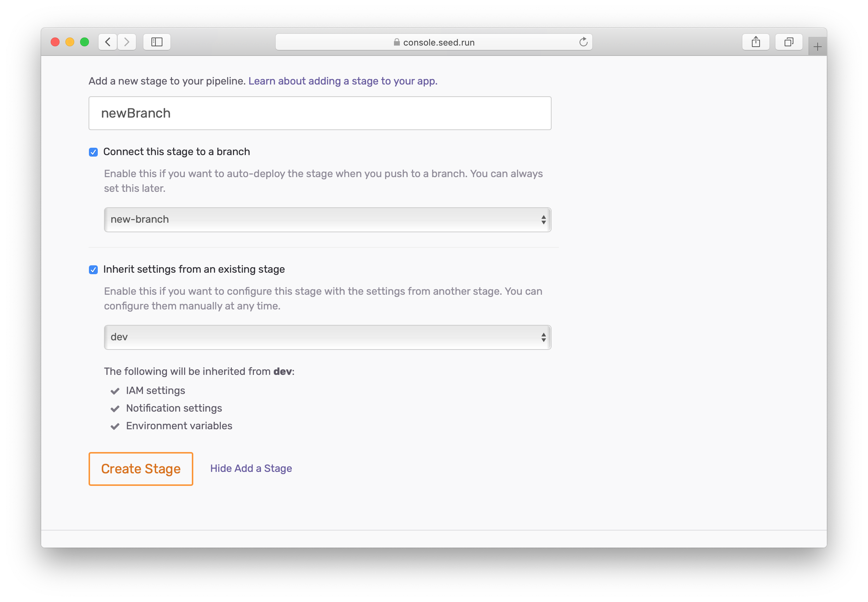The width and height of the screenshot is (868, 602).
Task: Reload the console.seed.run page
Action: point(583,42)
